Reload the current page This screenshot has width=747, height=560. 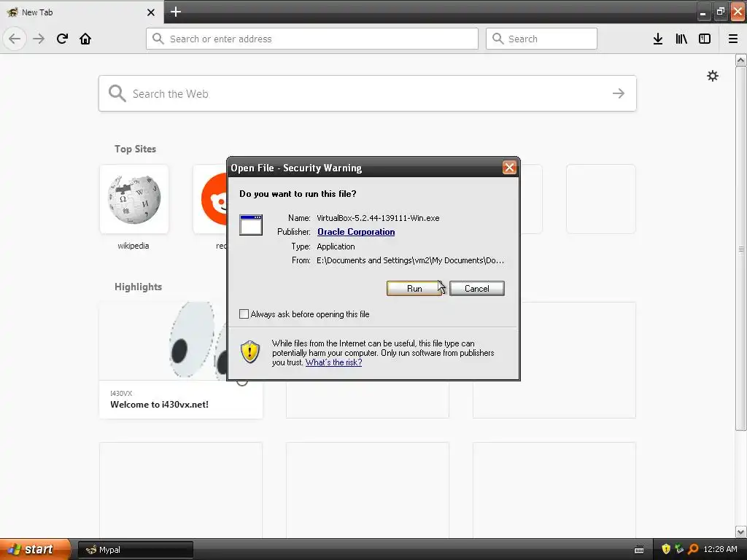coord(63,39)
